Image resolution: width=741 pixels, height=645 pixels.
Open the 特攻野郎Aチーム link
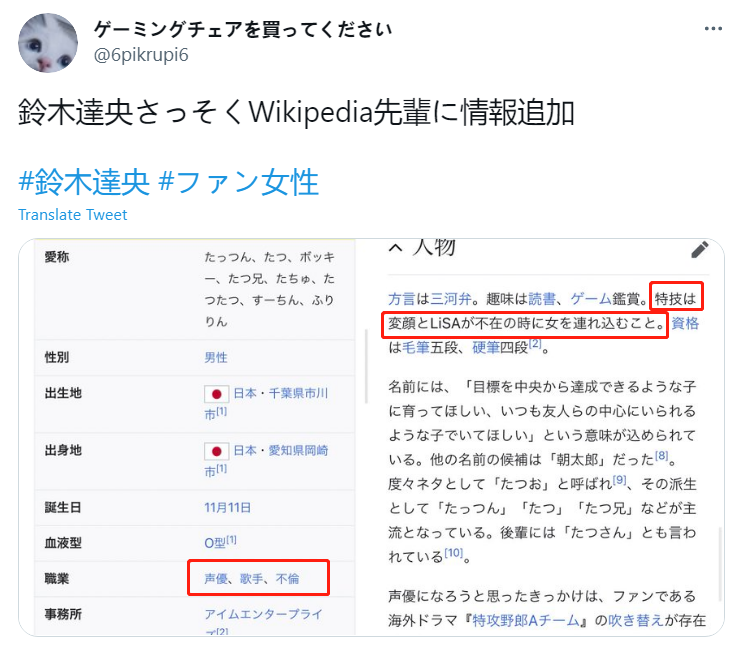click(x=526, y=620)
